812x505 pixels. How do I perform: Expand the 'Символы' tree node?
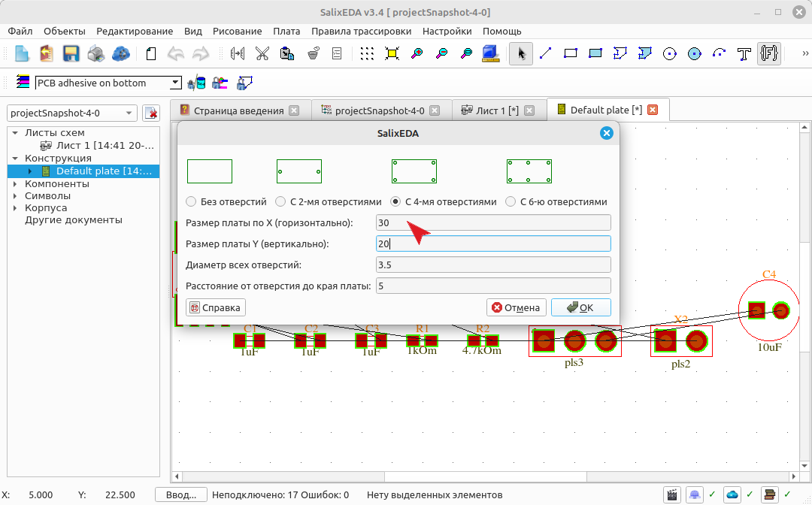pyautogui.click(x=15, y=196)
